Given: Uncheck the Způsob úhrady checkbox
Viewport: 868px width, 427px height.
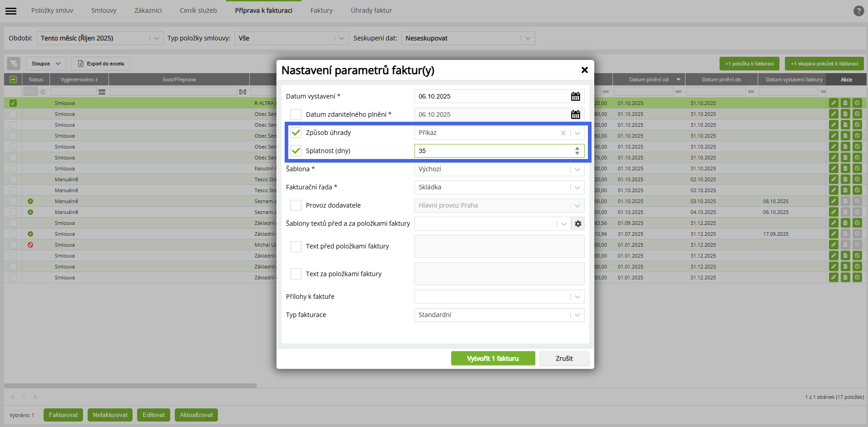Looking at the screenshot, I should point(296,133).
